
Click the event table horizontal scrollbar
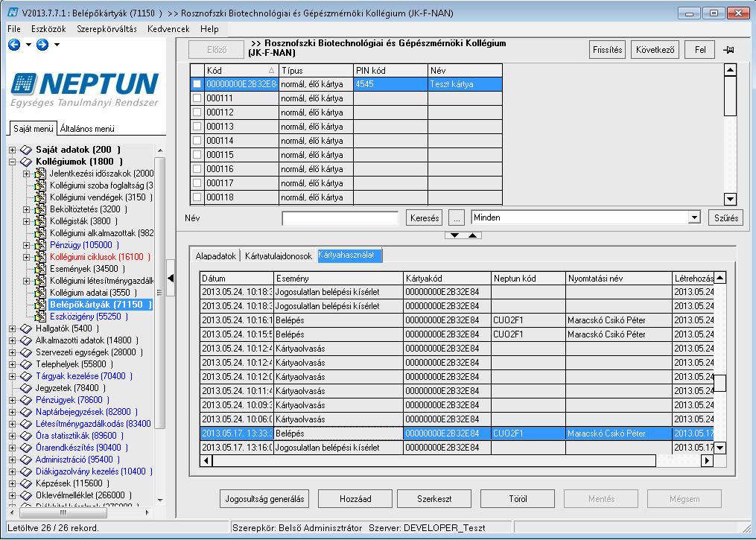point(456,460)
